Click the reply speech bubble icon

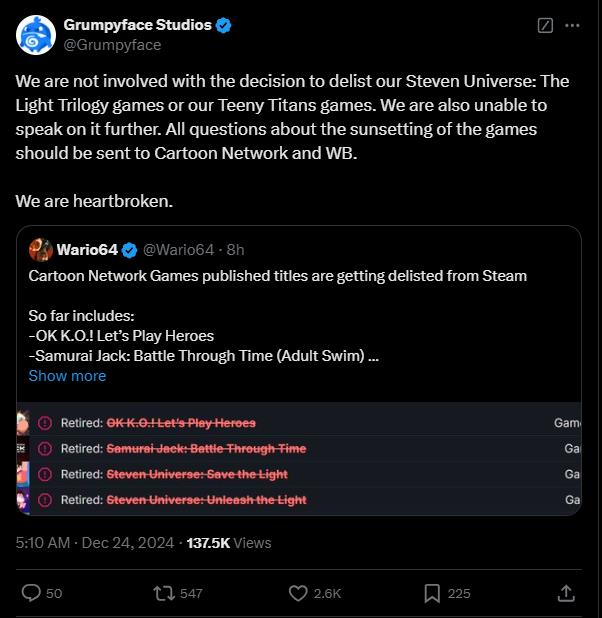pos(31,593)
